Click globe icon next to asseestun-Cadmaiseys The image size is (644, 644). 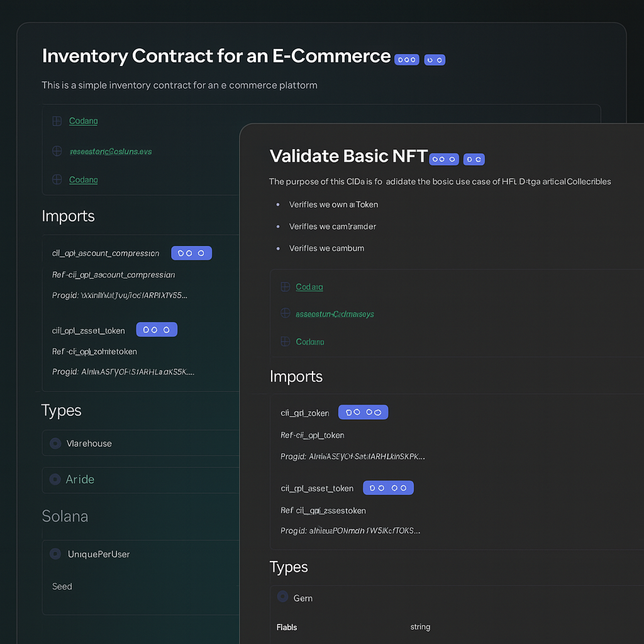[284, 313]
